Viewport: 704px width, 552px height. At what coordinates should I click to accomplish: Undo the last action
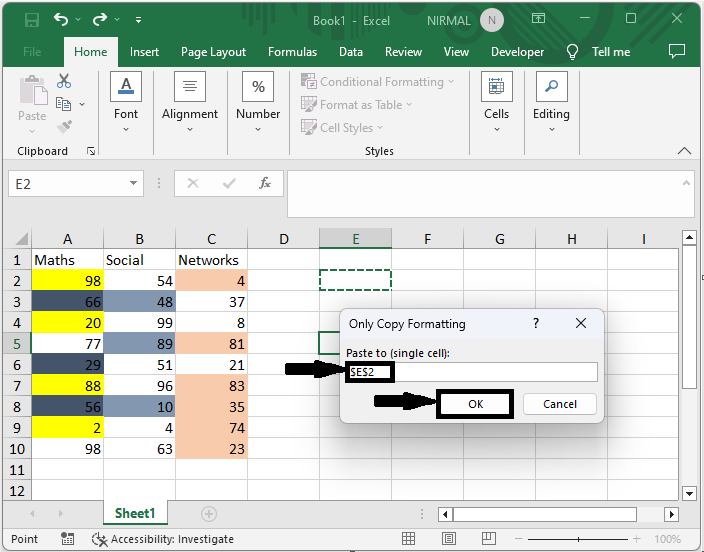pyautogui.click(x=61, y=19)
